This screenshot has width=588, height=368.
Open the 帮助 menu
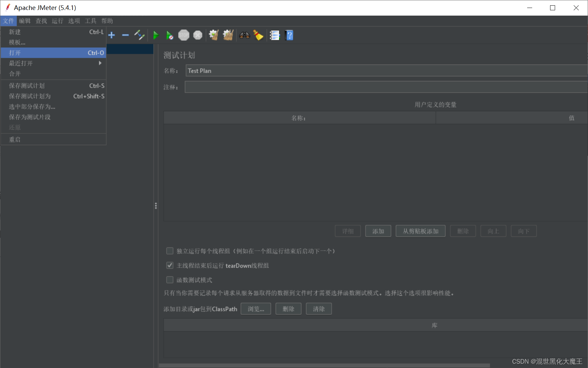[x=107, y=21]
